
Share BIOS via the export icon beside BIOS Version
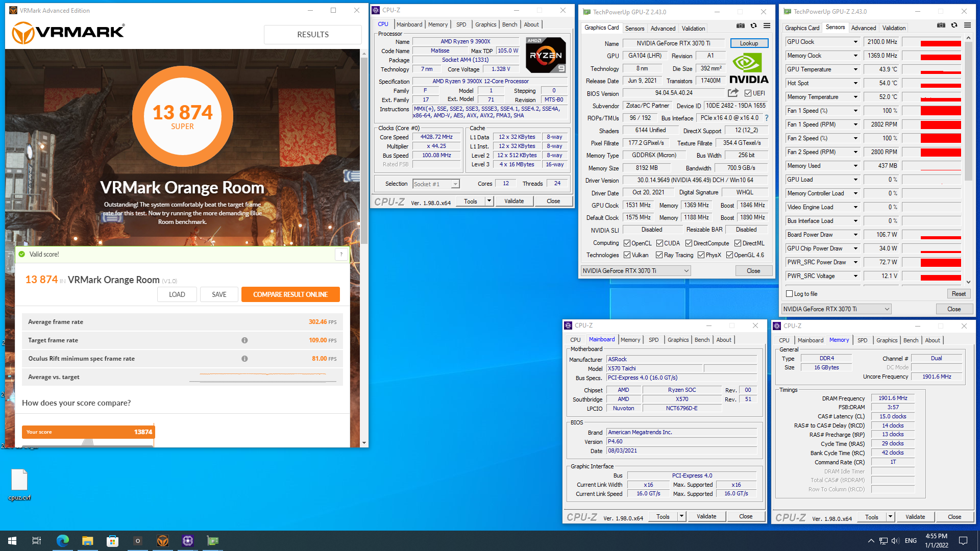[733, 93]
